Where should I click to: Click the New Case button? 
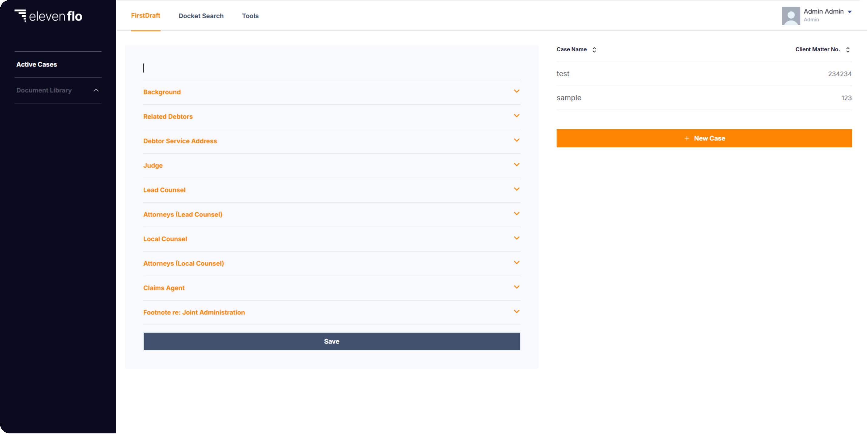click(x=704, y=138)
